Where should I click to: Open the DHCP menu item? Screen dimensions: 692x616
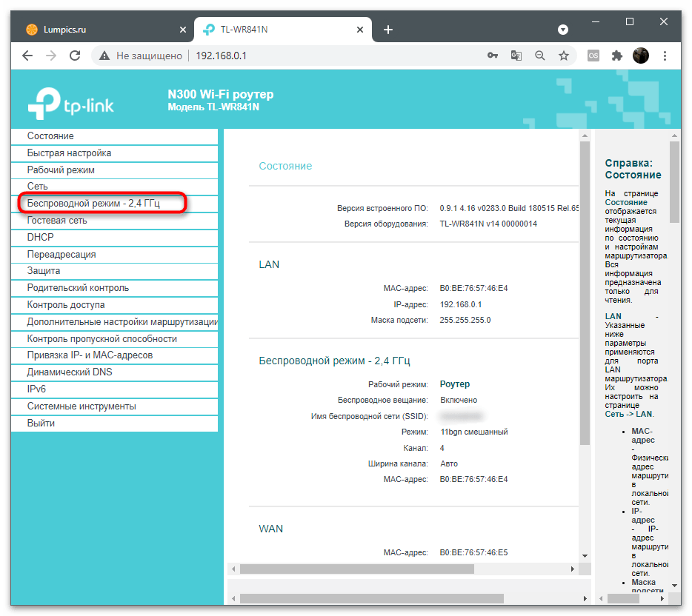click(x=114, y=237)
